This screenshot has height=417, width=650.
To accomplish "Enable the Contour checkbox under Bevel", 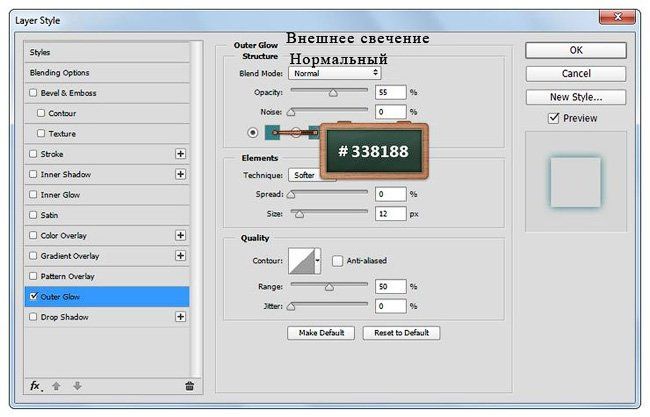I will [41, 113].
